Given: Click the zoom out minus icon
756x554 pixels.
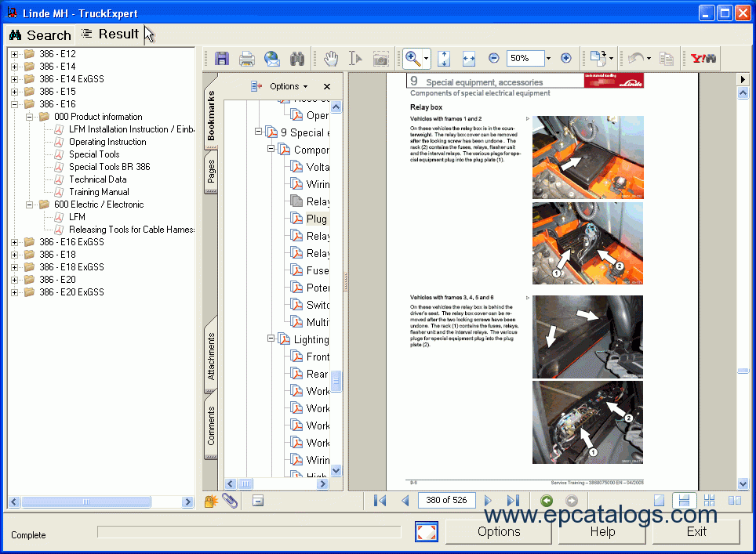Looking at the screenshot, I should (494, 58).
